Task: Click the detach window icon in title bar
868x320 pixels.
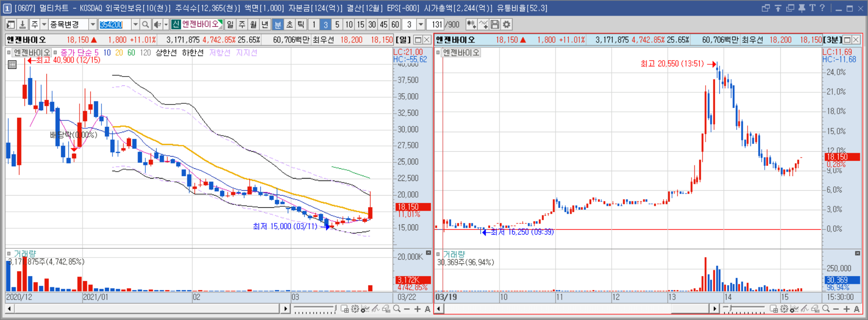Action: click(766, 8)
